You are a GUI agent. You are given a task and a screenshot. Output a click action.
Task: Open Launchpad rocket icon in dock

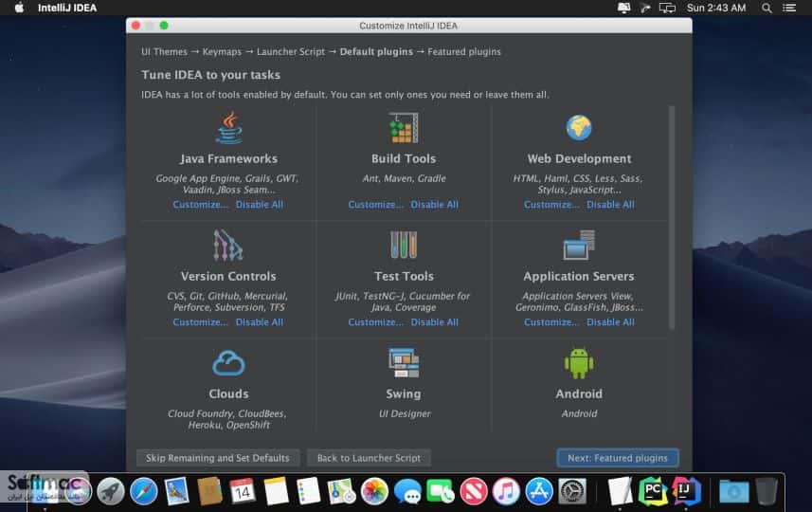coord(110,491)
